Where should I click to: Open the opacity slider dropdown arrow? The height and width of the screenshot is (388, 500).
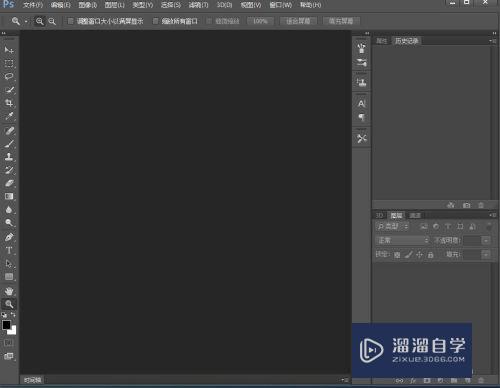[486, 240]
